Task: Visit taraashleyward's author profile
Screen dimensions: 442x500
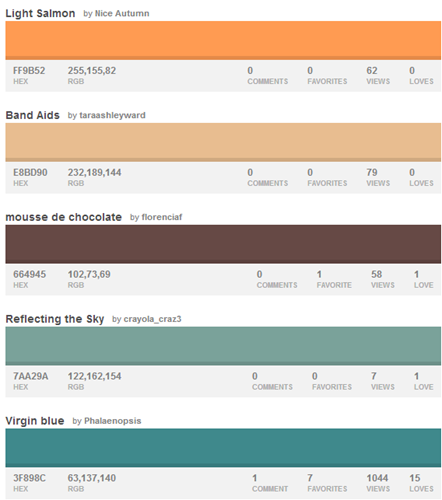Action: coord(112,115)
